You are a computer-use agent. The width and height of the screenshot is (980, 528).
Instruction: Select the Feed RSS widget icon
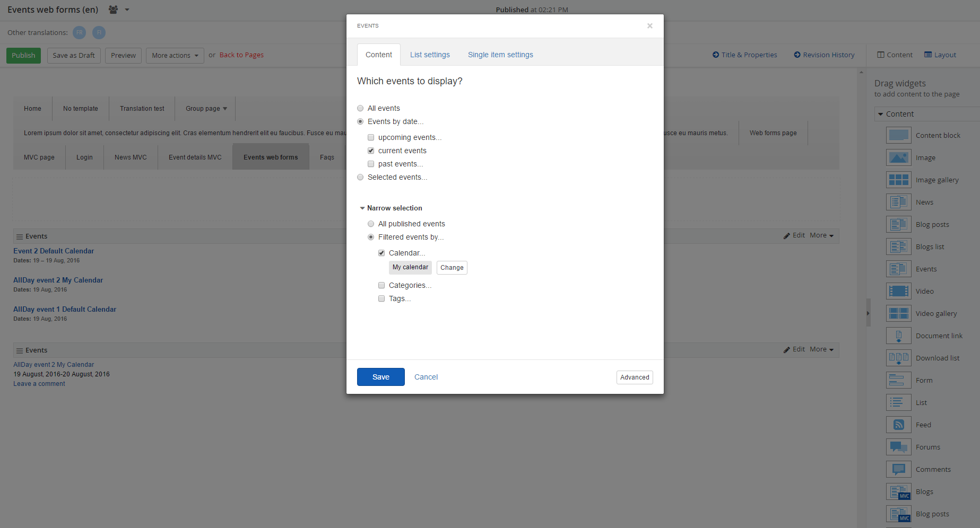(898, 425)
